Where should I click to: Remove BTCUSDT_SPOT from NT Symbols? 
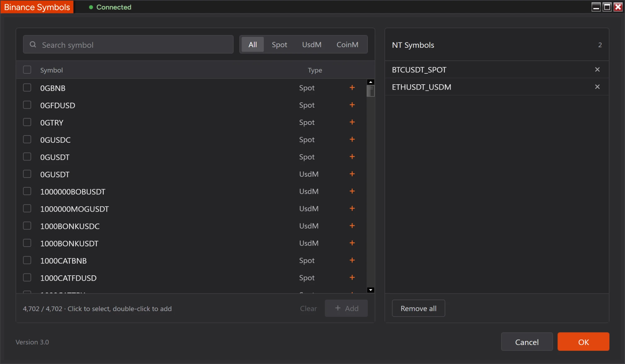[597, 70]
